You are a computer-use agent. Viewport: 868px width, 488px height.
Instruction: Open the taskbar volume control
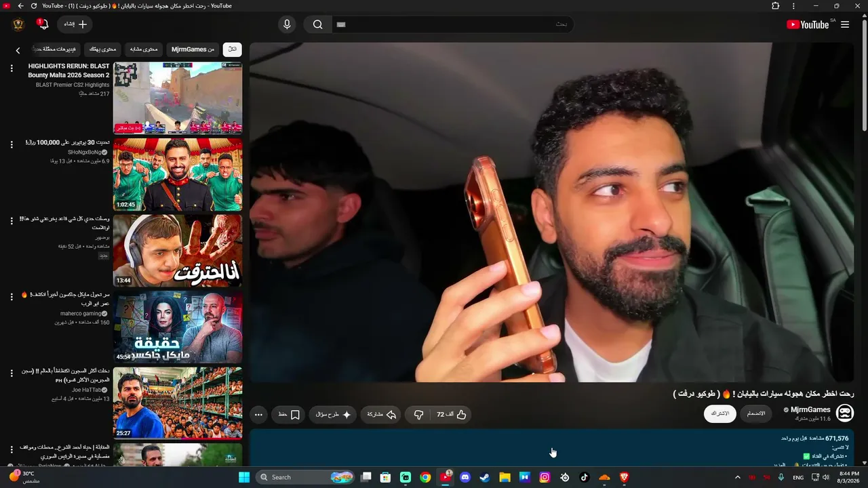[825, 477]
